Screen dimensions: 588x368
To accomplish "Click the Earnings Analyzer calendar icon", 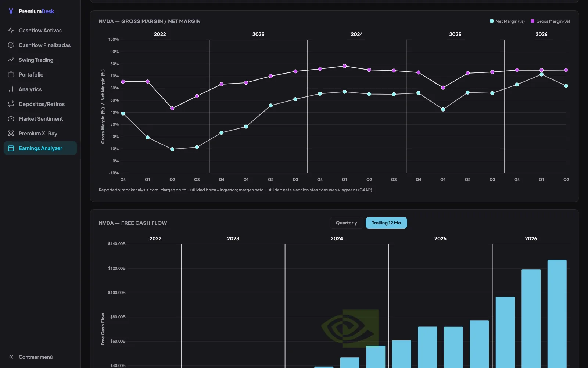I will point(11,148).
